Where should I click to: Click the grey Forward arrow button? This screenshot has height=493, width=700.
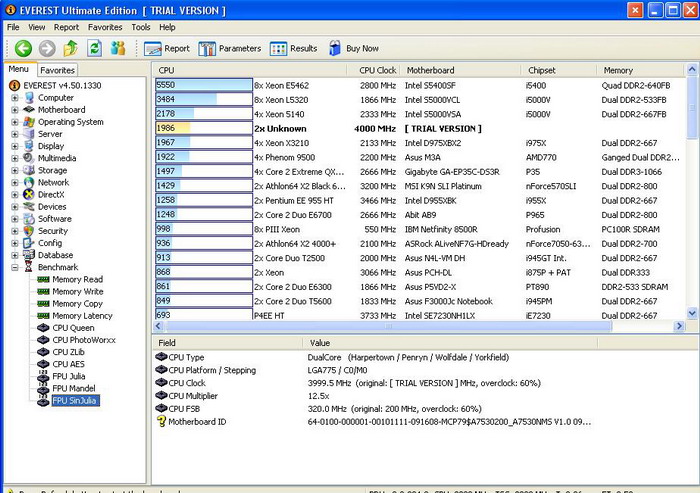(x=47, y=48)
